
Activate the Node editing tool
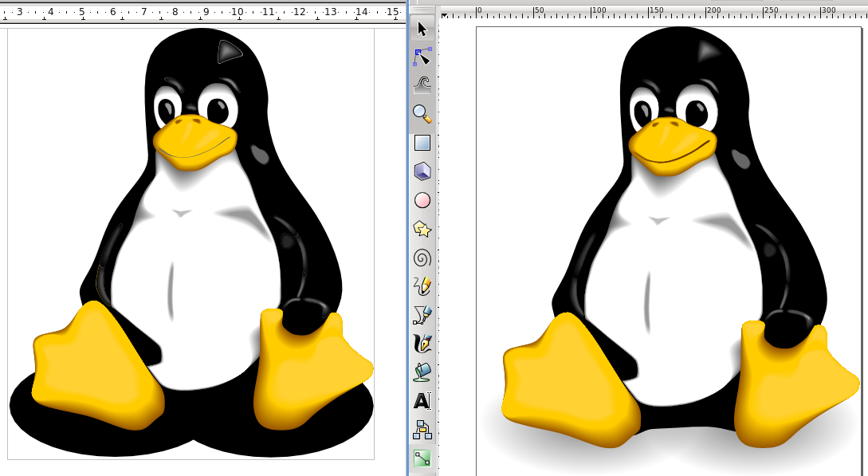coord(422,57)
